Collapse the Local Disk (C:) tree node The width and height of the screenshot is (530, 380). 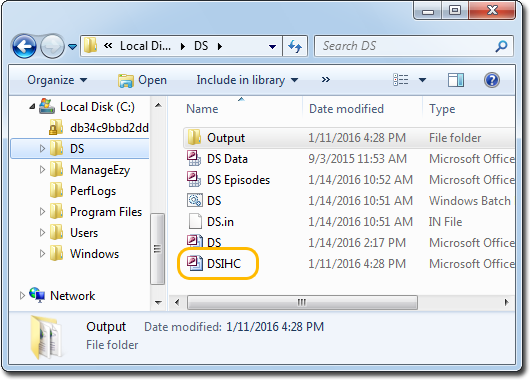[32, 106]
